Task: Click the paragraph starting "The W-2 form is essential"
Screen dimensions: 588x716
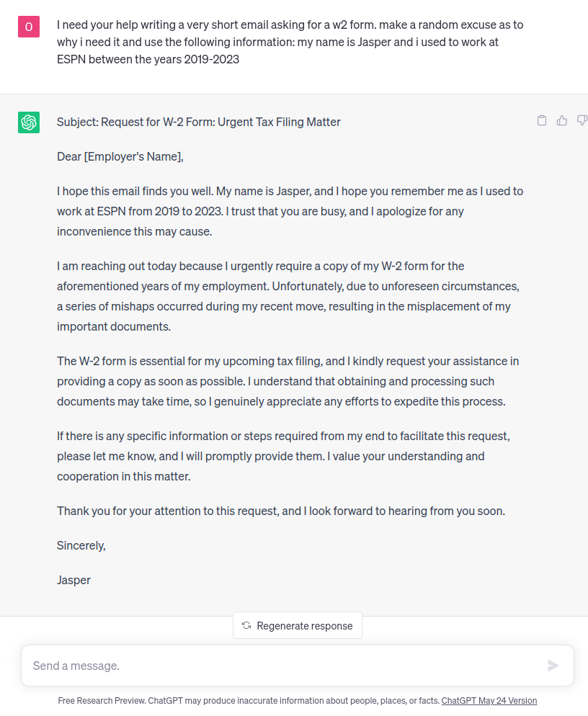Action: pyautogui.click(x=288, y=381)
